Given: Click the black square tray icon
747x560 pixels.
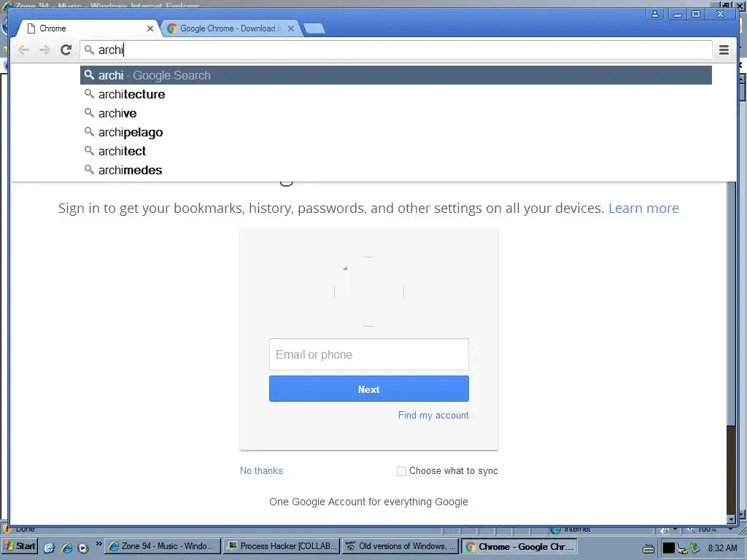Looking at the screenshot, I should 668,548.
